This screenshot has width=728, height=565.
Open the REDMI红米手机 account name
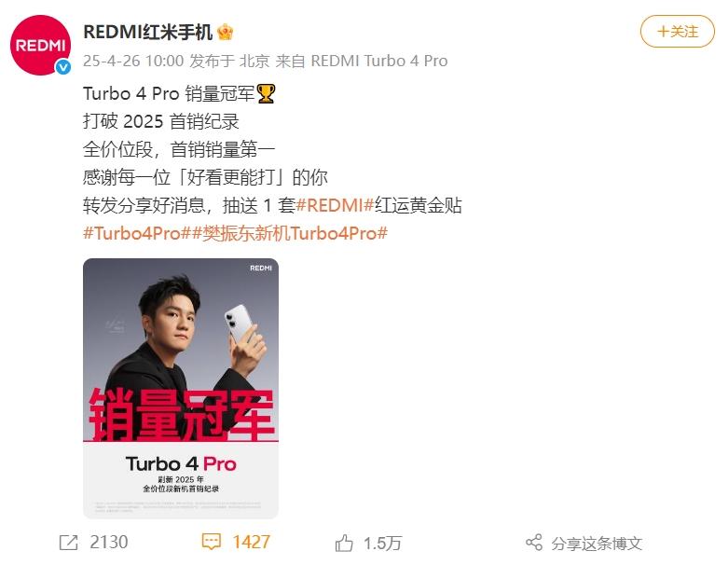click(x=147, y=32)
